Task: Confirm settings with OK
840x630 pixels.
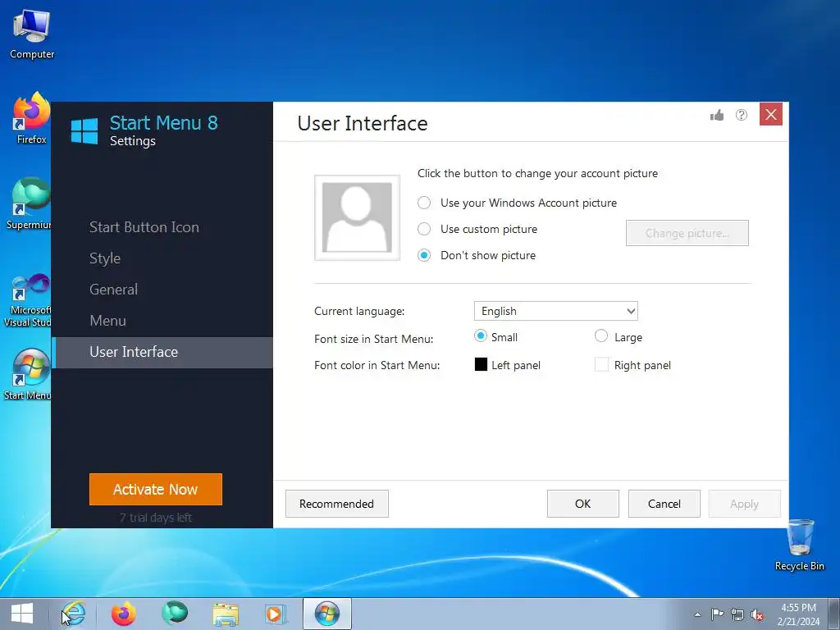Action: pyautogui.click(x=583, y=504)
